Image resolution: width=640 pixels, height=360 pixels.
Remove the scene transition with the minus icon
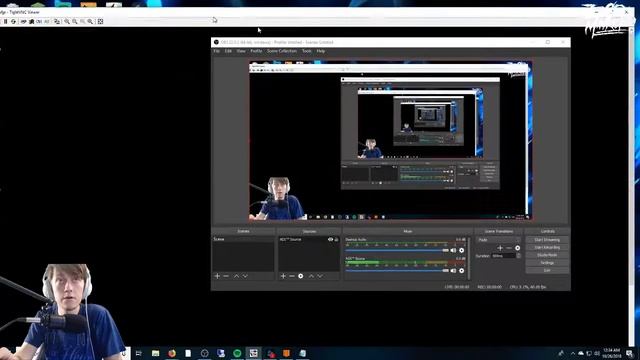(x=509, y=248)
